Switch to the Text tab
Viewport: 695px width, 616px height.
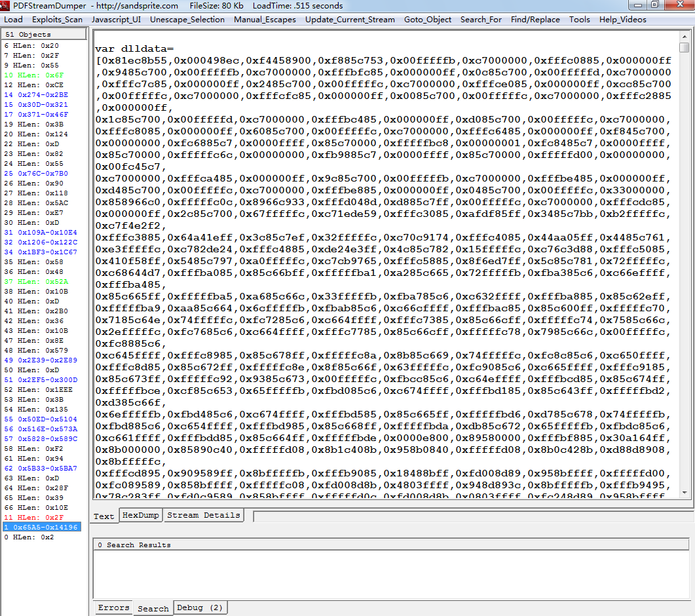point(103,516)
